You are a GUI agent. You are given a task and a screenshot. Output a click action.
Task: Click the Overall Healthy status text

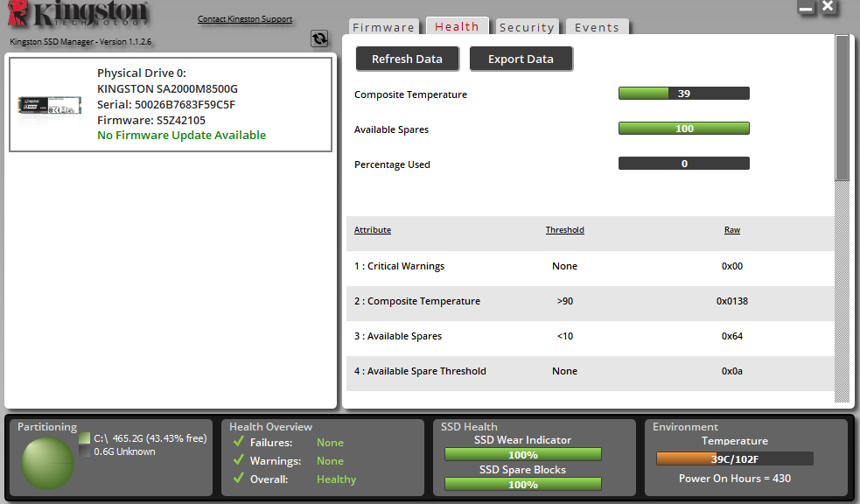click(336, 479)
